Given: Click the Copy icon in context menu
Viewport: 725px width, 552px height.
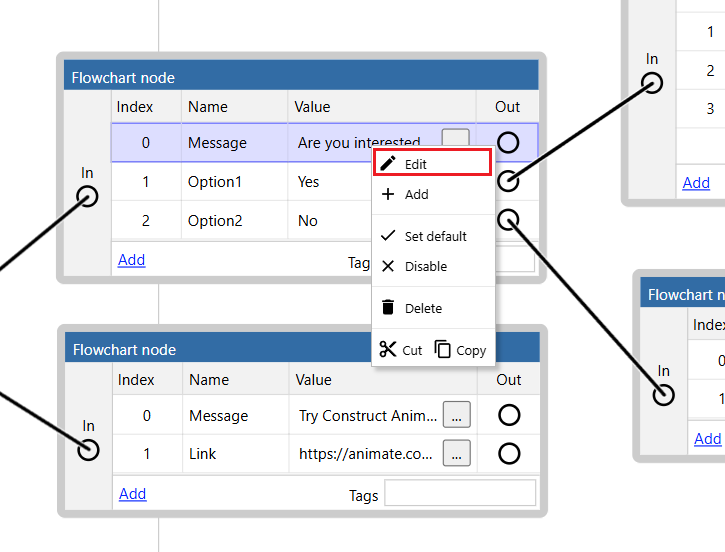Looking at the screenshot, I should click(x=443, y=349).
